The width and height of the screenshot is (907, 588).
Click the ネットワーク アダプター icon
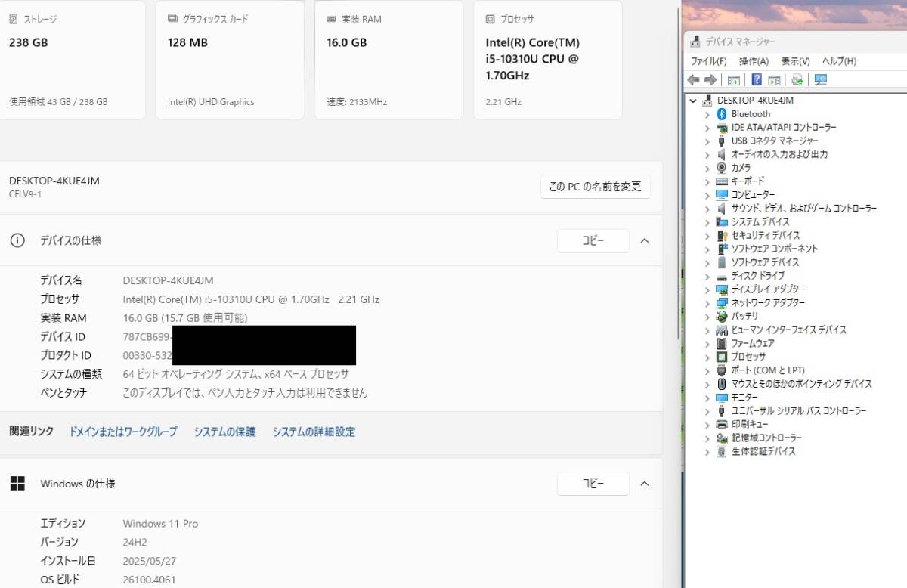point(722,303)
